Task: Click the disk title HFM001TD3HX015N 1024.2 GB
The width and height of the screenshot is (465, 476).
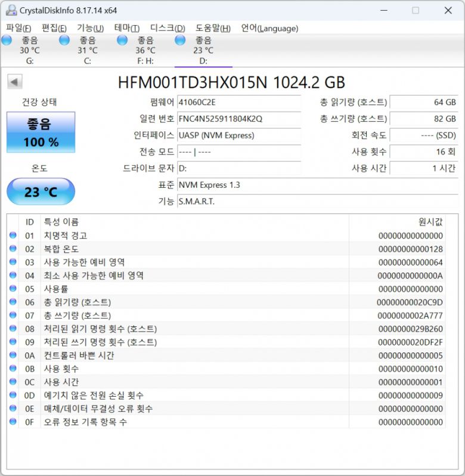Action: point(231,82)
